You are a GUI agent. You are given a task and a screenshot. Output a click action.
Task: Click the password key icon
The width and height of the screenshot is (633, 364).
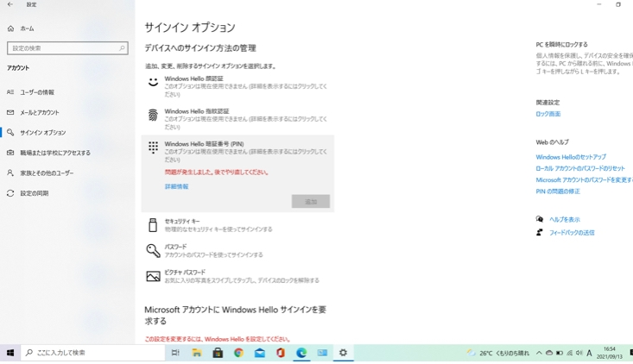tap(153, 250)
